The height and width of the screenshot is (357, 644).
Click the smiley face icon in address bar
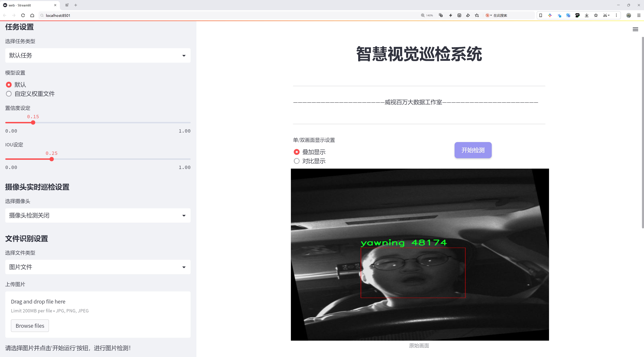click(x=459, y=15)
